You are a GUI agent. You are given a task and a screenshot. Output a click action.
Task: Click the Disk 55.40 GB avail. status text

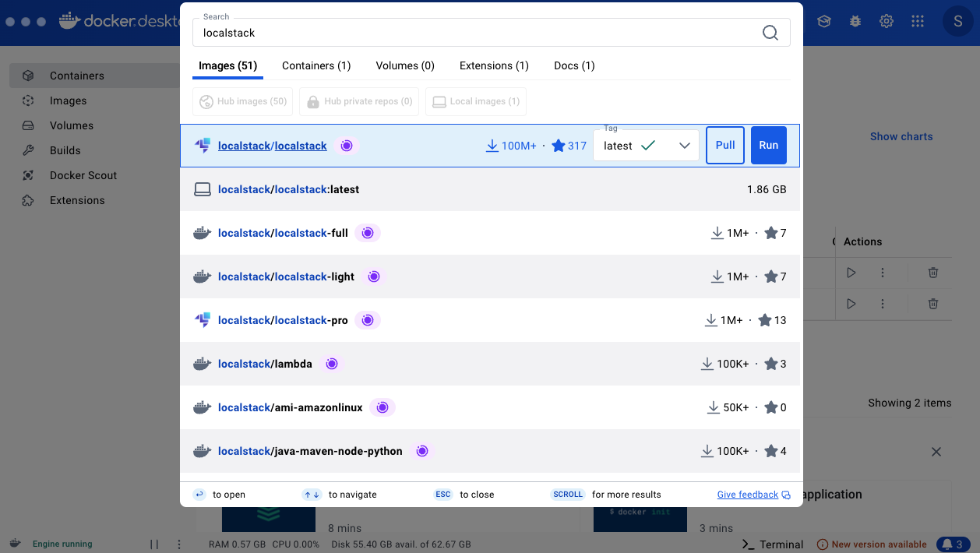400,544
